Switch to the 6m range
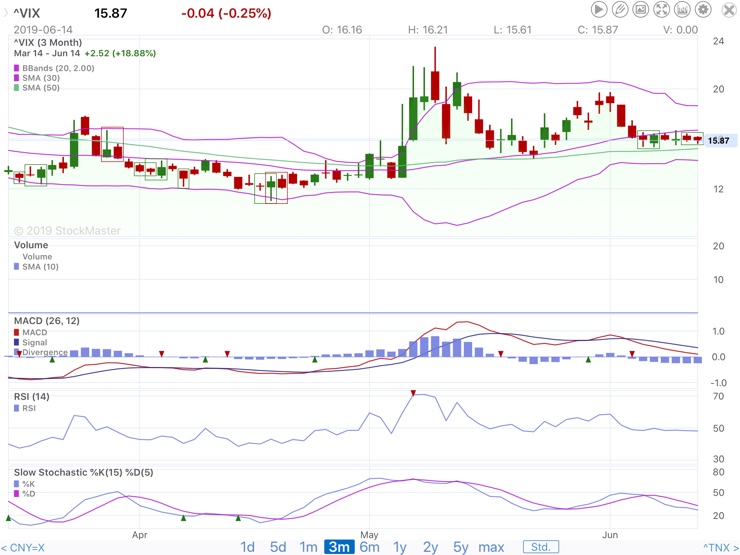Viewport: 740px width, 555px height. pos(370,547)
